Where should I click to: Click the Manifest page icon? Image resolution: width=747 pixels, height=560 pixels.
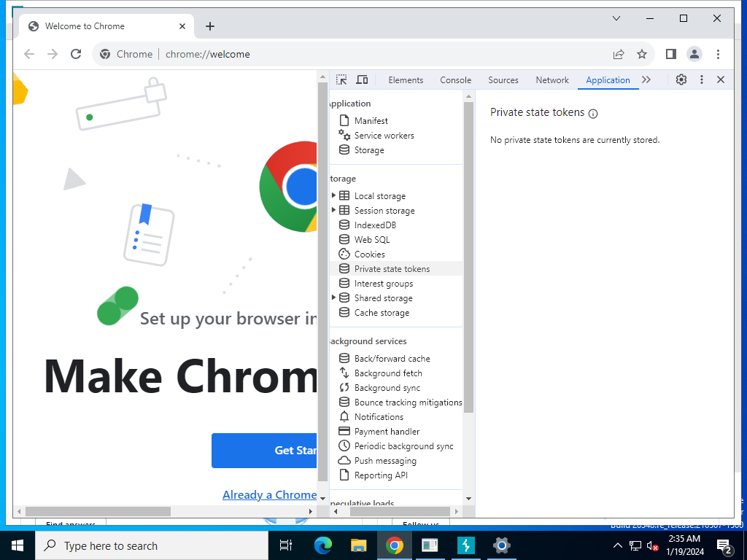point(344,120)
